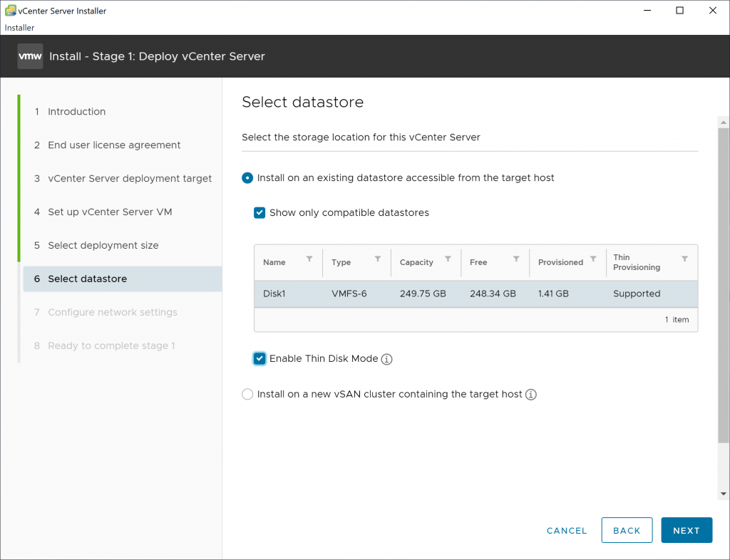This screenshot has width=730, height=560.
Task: Click the Type column header
Action: coord(341,262)
